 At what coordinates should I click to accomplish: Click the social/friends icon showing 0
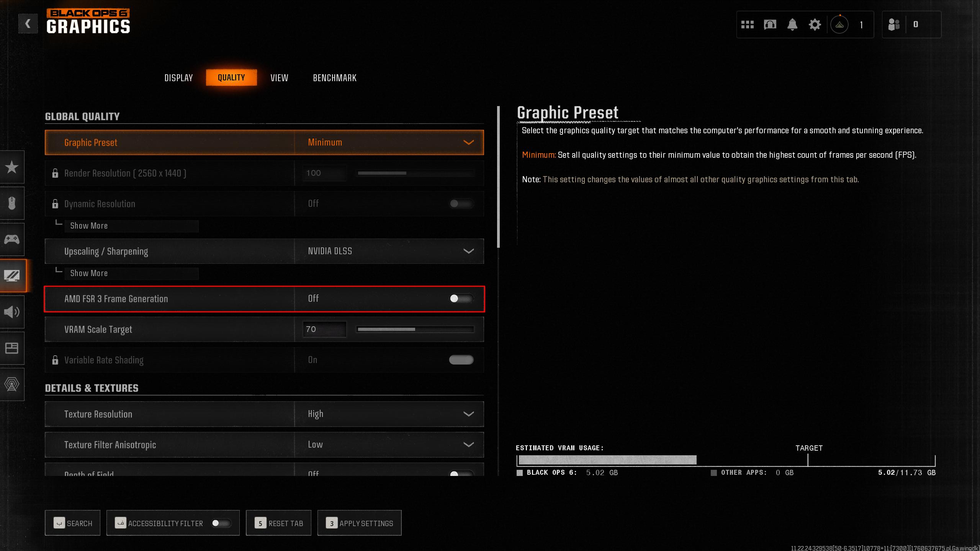pyautogui.click(x=893, y=25)
